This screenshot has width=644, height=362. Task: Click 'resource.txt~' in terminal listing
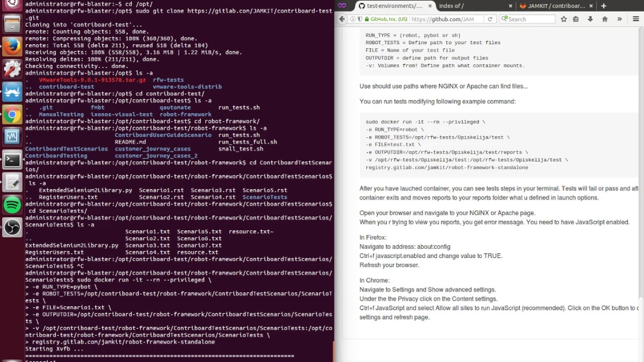point(251,232)
